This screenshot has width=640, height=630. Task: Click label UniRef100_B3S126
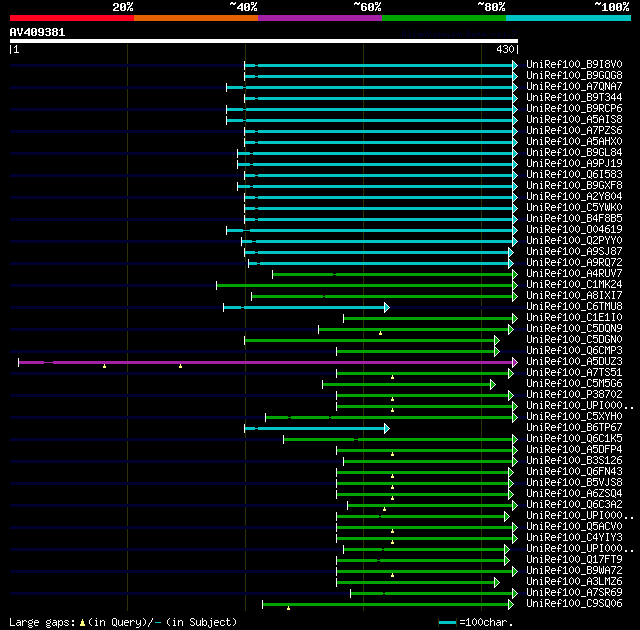pyautogui.click(x=574, y=461)
